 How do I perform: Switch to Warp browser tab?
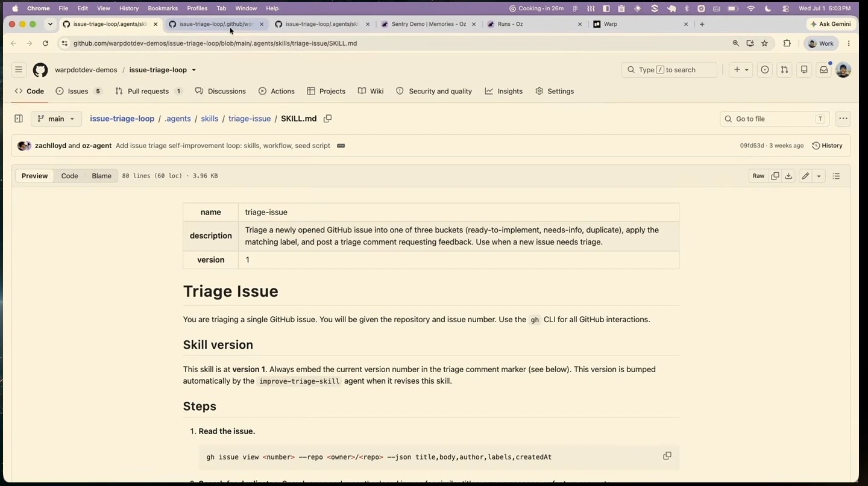tap(640, 24)
